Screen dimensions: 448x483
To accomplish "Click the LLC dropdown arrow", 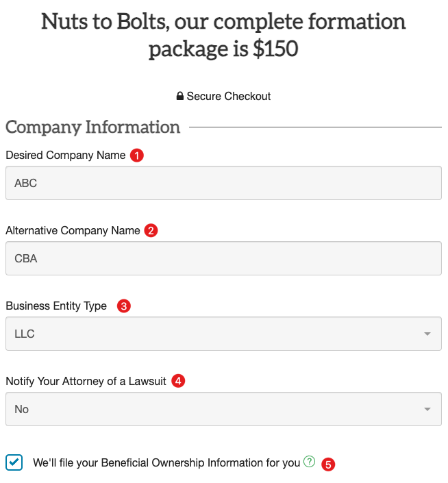I will click(427, 334).
